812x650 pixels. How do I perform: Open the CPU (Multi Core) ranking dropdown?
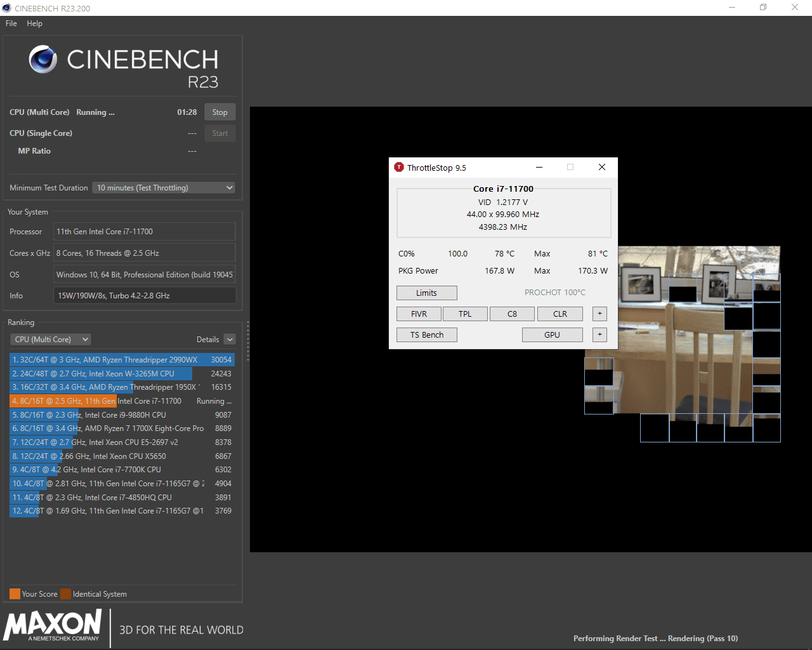coord(51,340)
